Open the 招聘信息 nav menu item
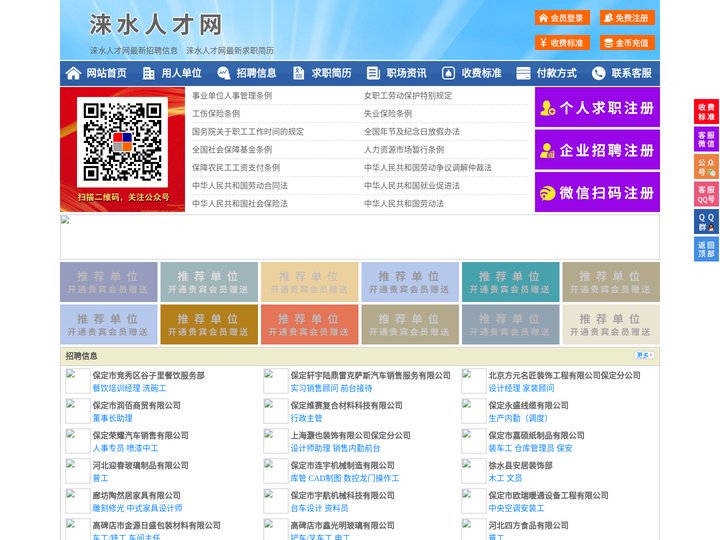The width and height of the screenshot is (720, 540). pos(256,73)
